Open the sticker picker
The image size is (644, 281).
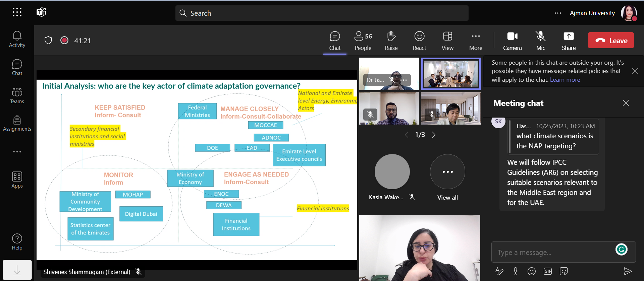click(x=564, y=271)
